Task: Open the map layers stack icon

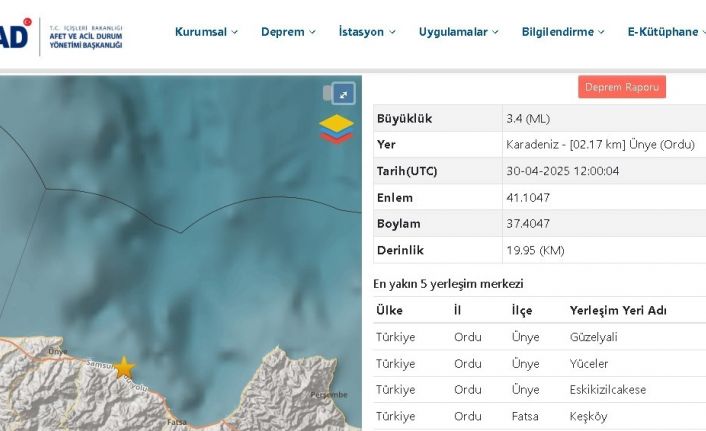Action: [336, 129]
